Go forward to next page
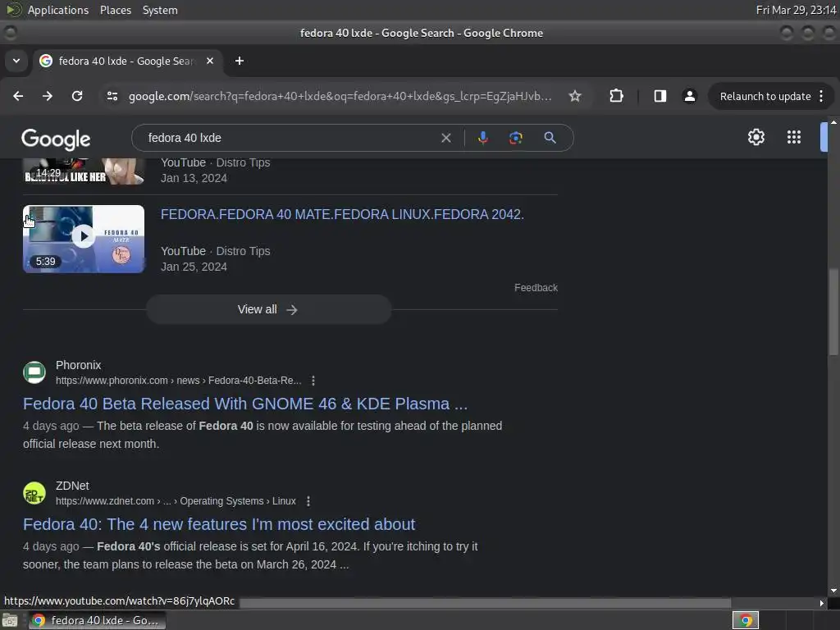Screen dimensions: 840x630 point(48,96)
